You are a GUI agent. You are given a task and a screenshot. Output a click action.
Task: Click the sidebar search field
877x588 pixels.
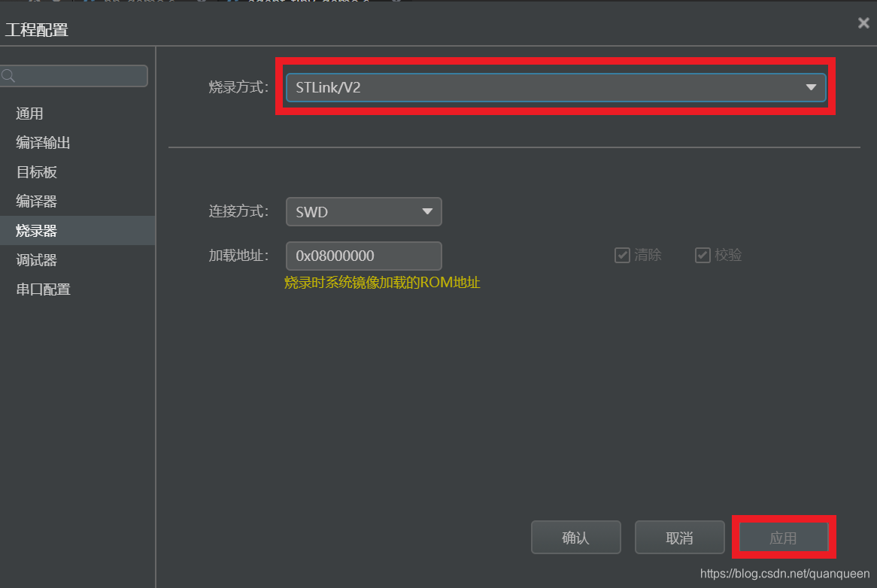pyautogui.click(x=74, y=75)
